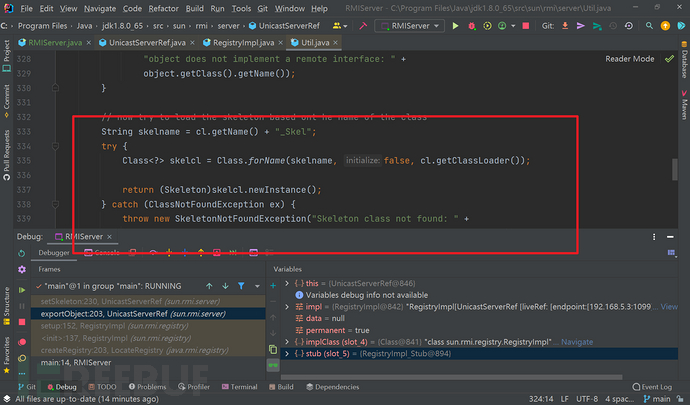
Task: Copy variable value using the duplicate icon
Action: 273,350
